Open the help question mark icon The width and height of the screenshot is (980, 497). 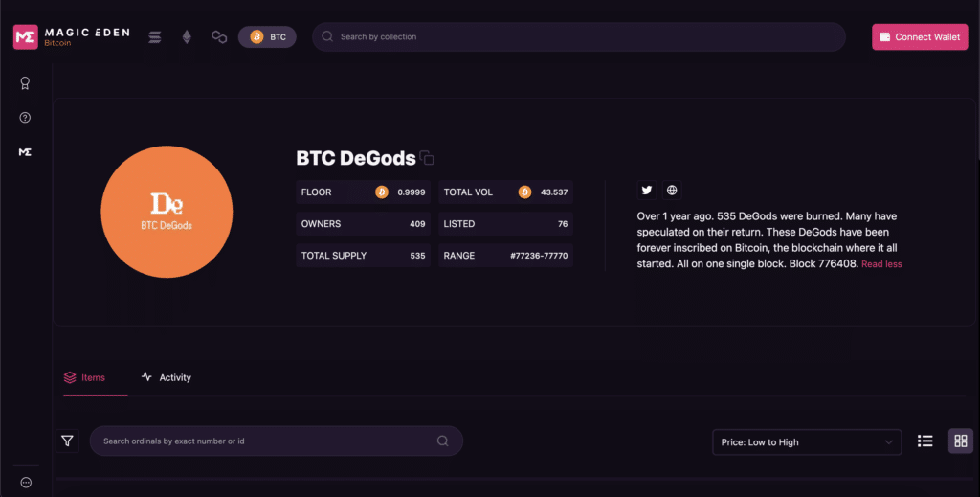(25, 118)
